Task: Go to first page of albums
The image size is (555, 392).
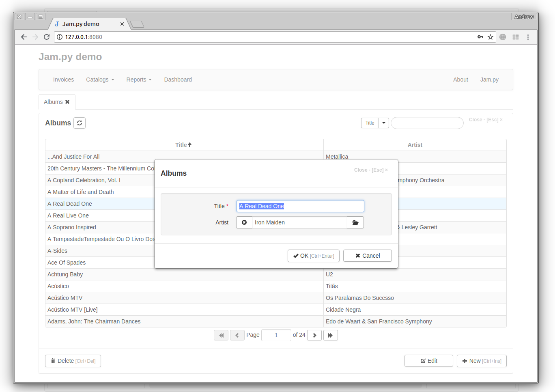Action: (221, 335)
